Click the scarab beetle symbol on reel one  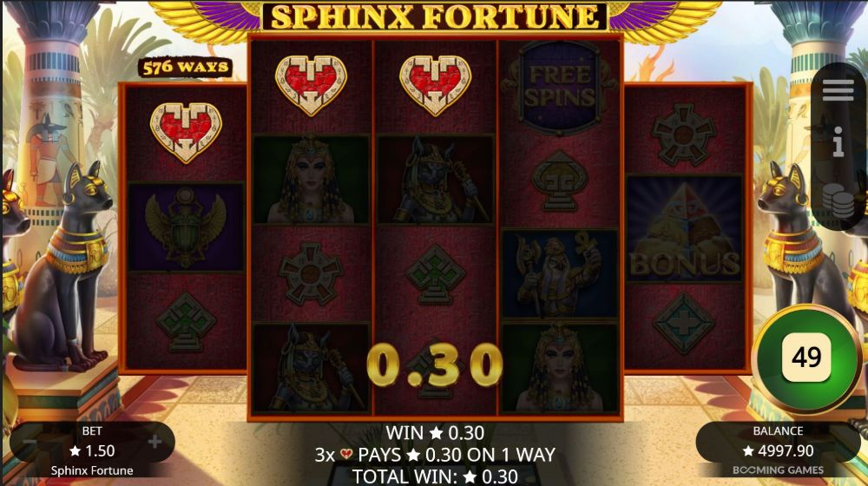pyautogui.click(x=186, y=227)
